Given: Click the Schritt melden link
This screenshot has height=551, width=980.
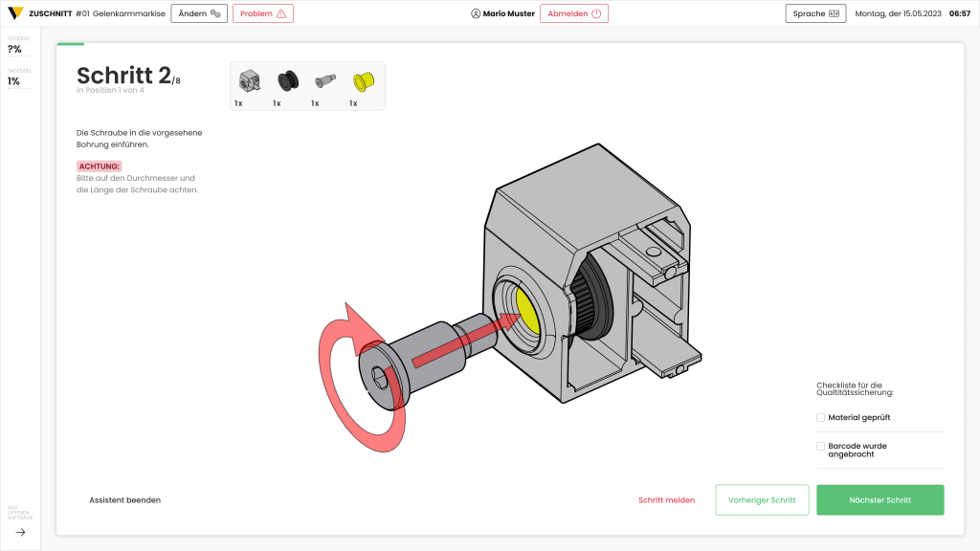Looking at the screenshot, I should coord(666,499).
